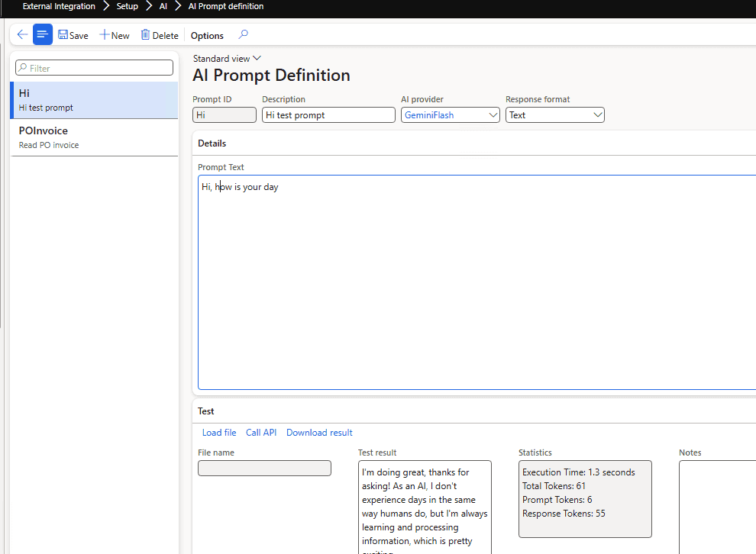Click the Call API link
This screenshot has height=554, width=756.
coord(261,433)
